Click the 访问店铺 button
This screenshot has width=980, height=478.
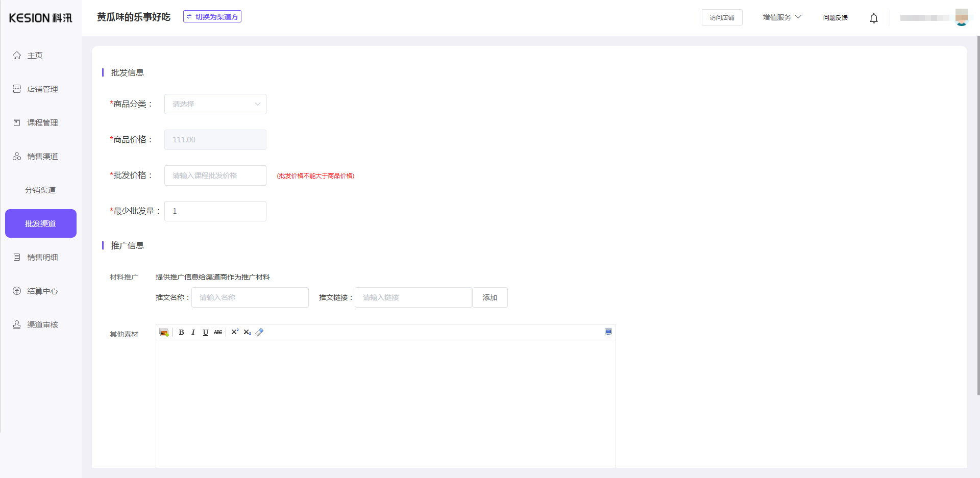coord(722,18)
